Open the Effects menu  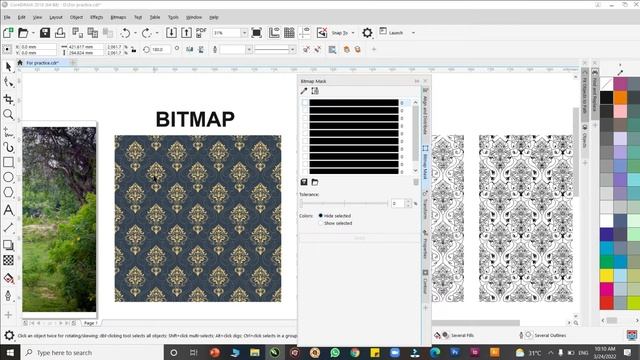click(x=97, y=17)
